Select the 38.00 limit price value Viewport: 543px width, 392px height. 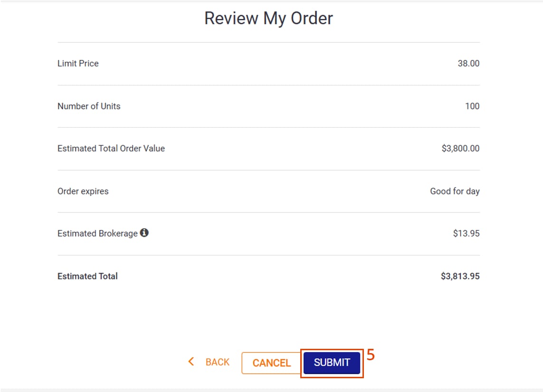tap(468, 64)
